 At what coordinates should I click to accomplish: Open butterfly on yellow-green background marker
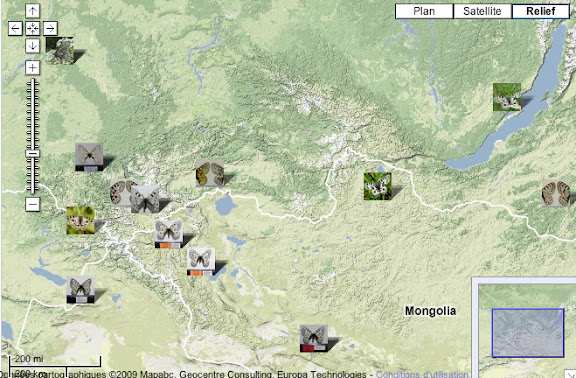coord(80,220)
